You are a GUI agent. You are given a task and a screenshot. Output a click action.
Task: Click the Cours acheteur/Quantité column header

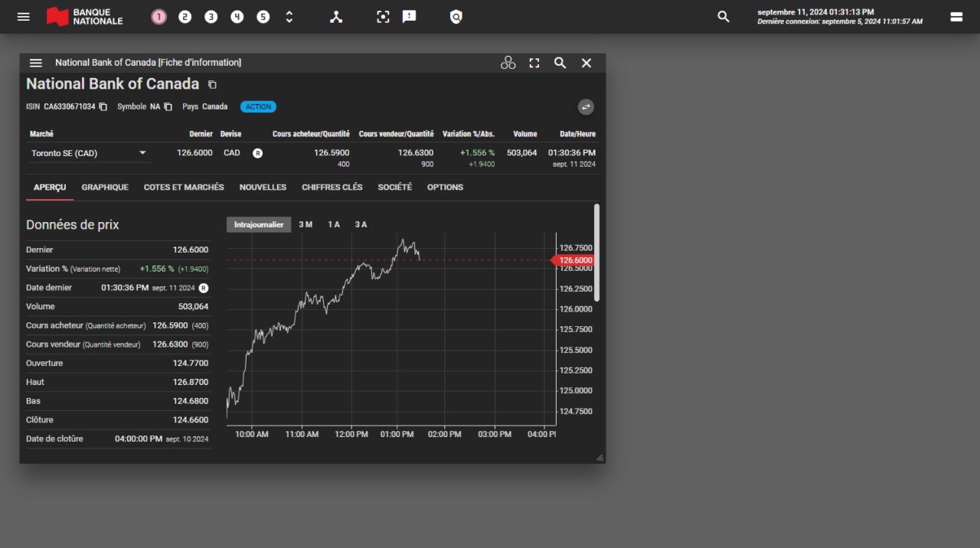pos(311,134)
